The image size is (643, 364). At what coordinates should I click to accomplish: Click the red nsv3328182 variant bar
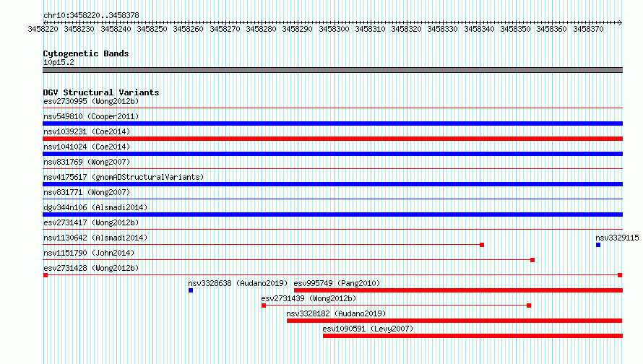pos(454,321)
